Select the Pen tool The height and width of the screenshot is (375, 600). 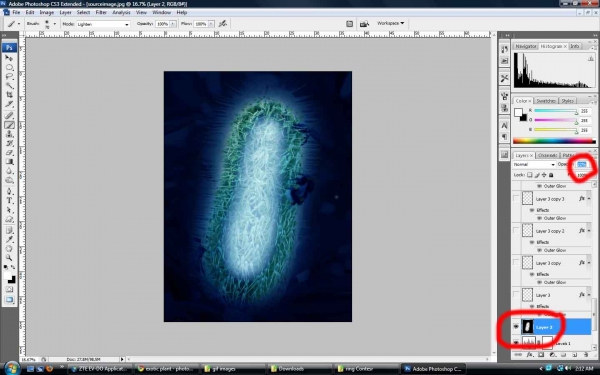pos(9,191)
